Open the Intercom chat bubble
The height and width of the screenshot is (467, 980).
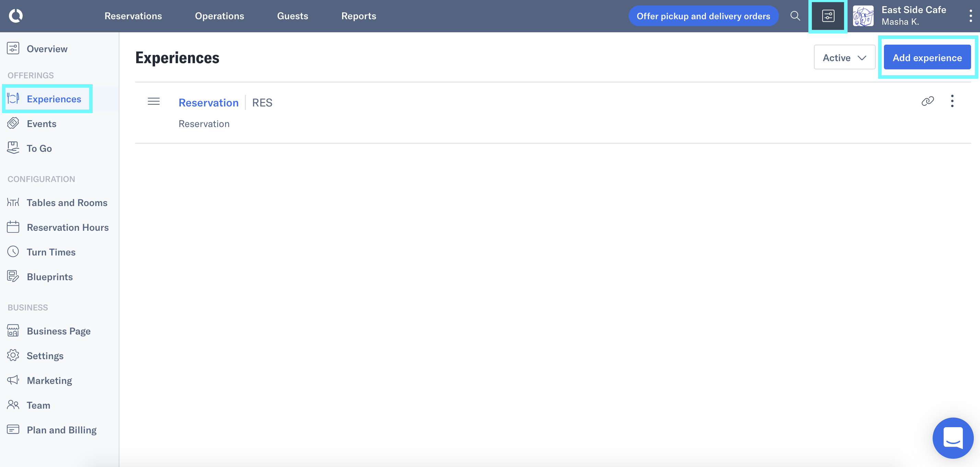point(953,438)
